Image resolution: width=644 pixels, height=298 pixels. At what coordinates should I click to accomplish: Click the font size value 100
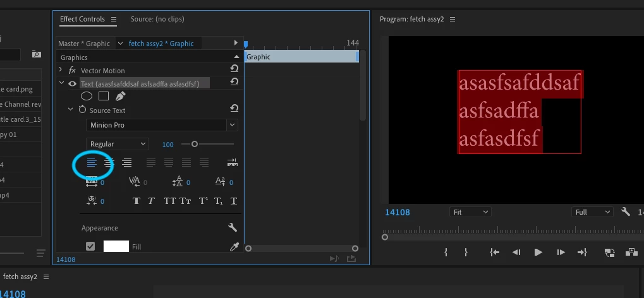click(x=168, y=145)
